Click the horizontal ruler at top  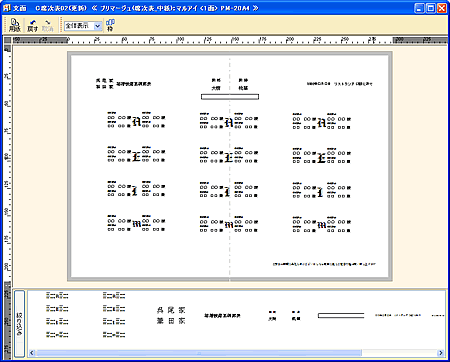230,40
